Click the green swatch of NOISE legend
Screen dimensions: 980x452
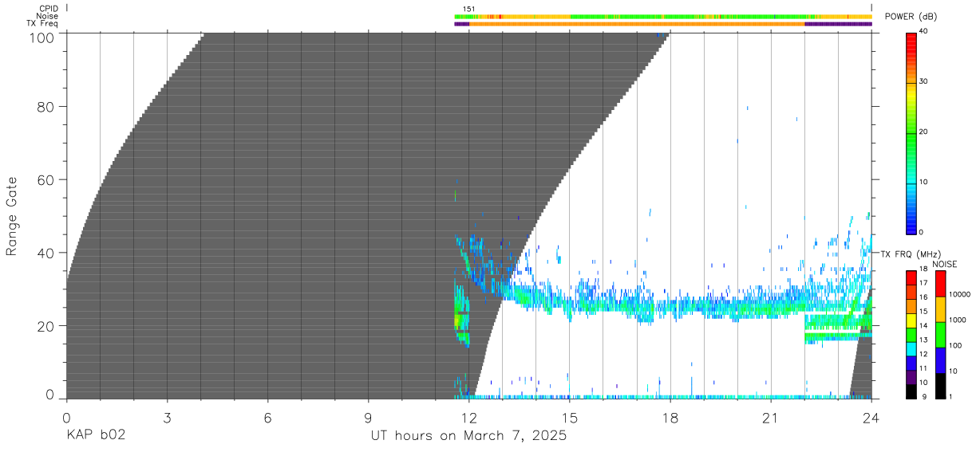point(942,335)
